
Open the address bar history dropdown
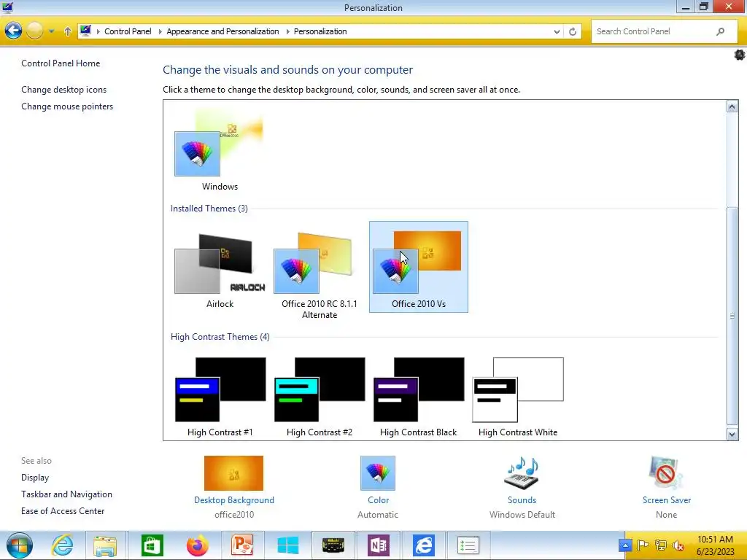click(x=557, y=32)
